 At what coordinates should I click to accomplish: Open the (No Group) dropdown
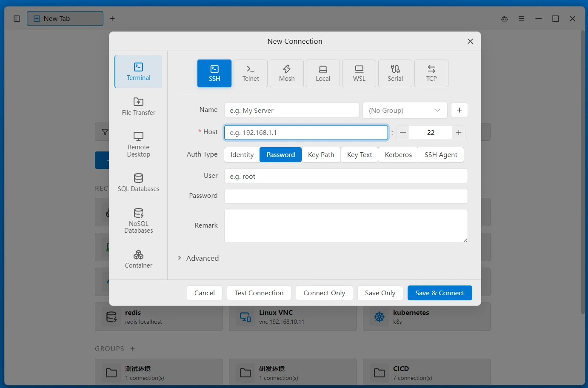pyautogui.click(x=405, y=110)
